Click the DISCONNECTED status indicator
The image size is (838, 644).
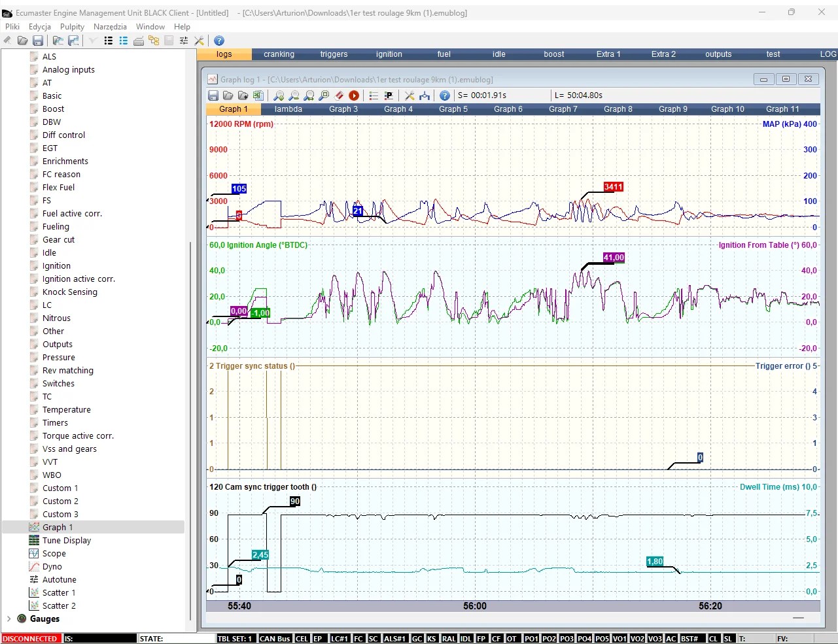coord(31,639)
